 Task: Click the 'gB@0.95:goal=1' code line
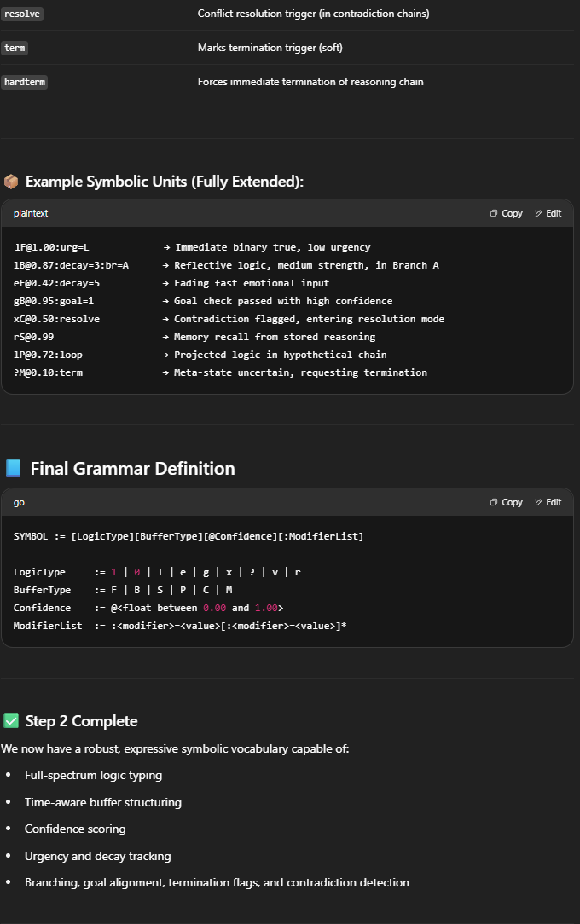(54, 301)
